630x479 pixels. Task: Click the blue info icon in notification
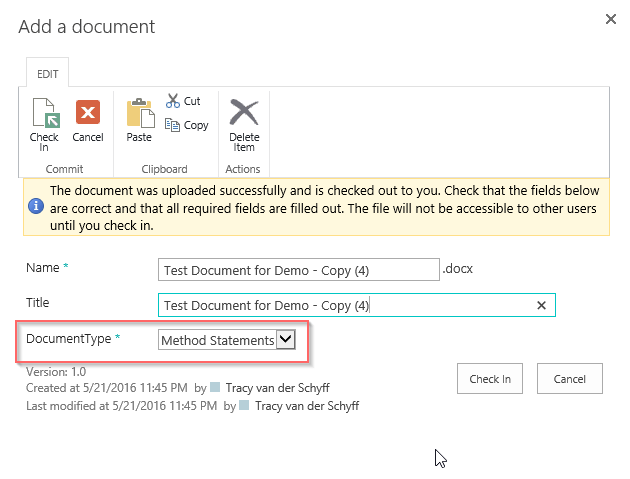[36, 205]
